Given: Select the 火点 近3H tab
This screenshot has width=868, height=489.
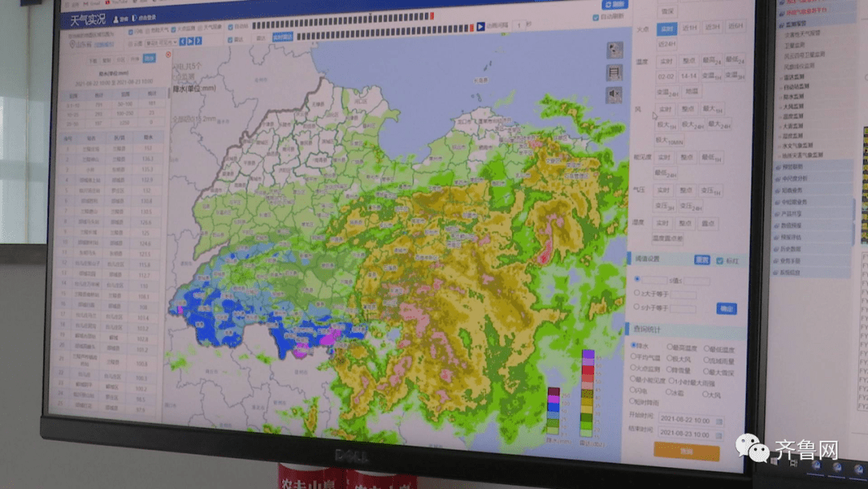Looking at the screenshot, I should (712, 27).
